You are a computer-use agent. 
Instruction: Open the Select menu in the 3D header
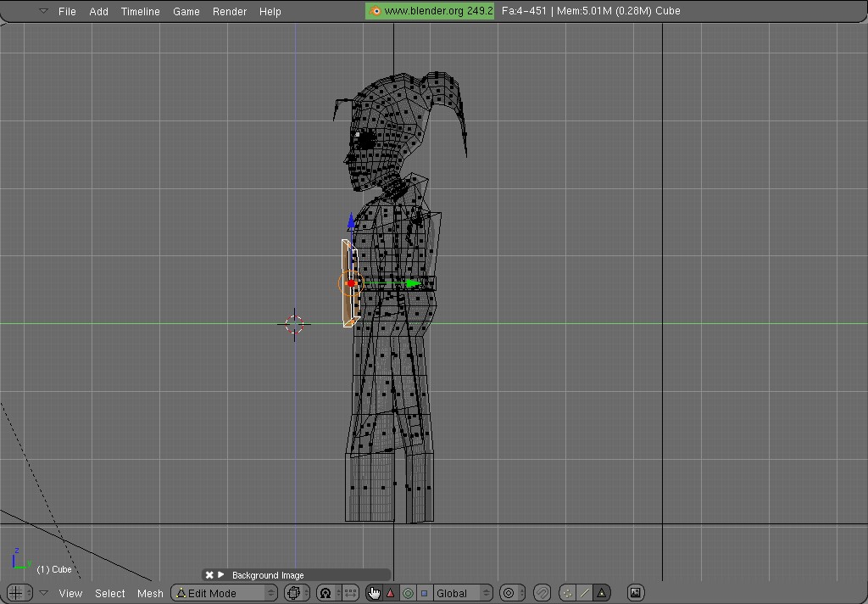[109, 593]
